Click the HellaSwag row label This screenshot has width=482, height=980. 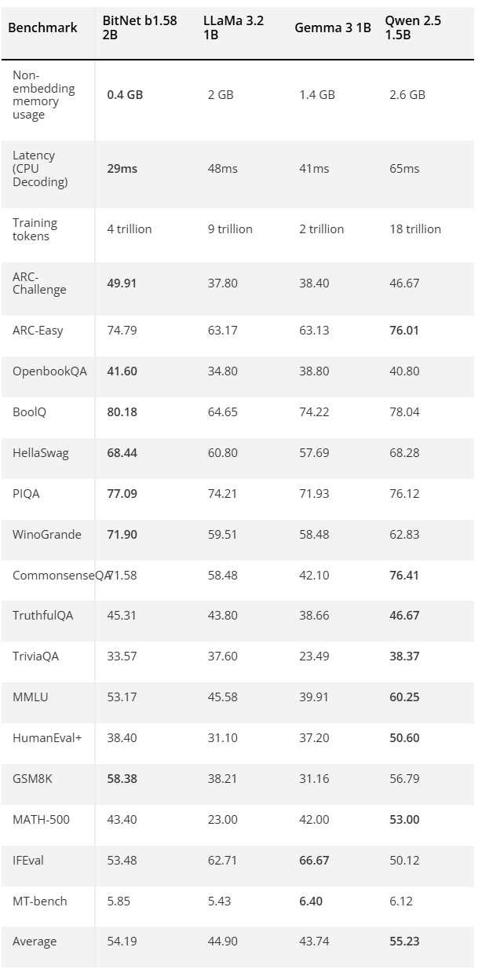click(41, 453)
